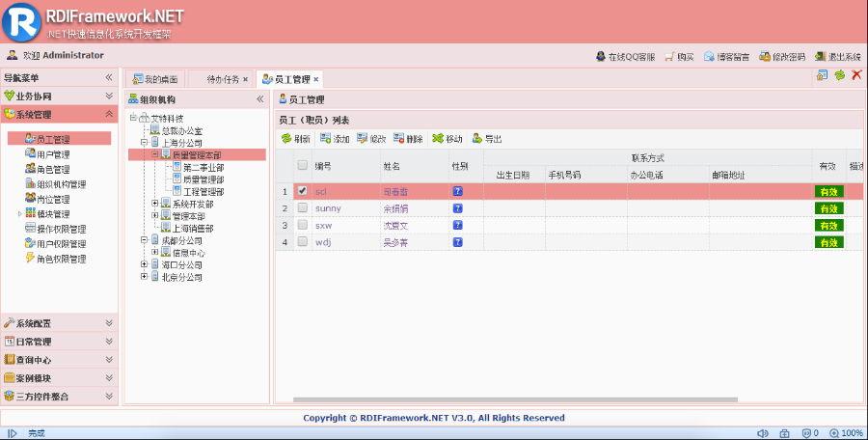
Task: Click the gender question-mark icon for wdj
Action: coord(457,242)
